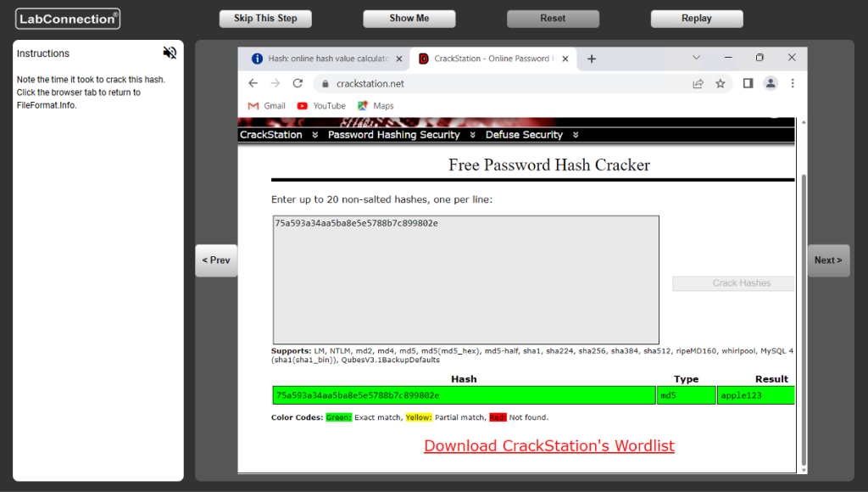
Task: Toggle the muted speaker icon in Instructions
Action: (x=170, y=53)
